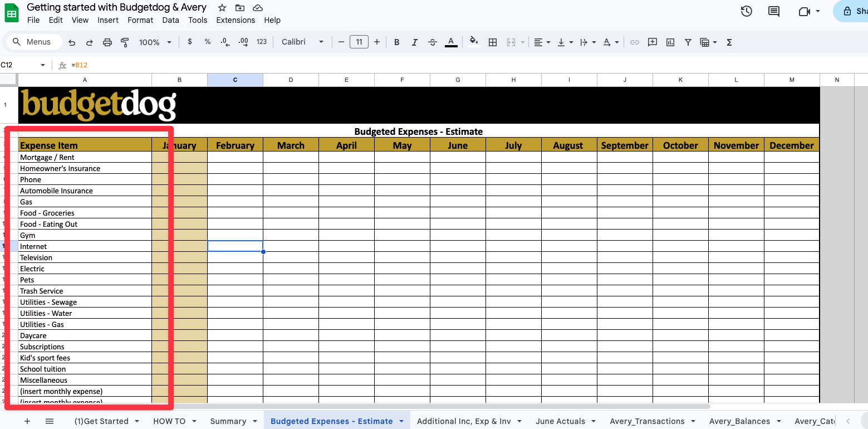The image size is (868, 429).
Task: Open the borders tool
Action: coord(492,42)
